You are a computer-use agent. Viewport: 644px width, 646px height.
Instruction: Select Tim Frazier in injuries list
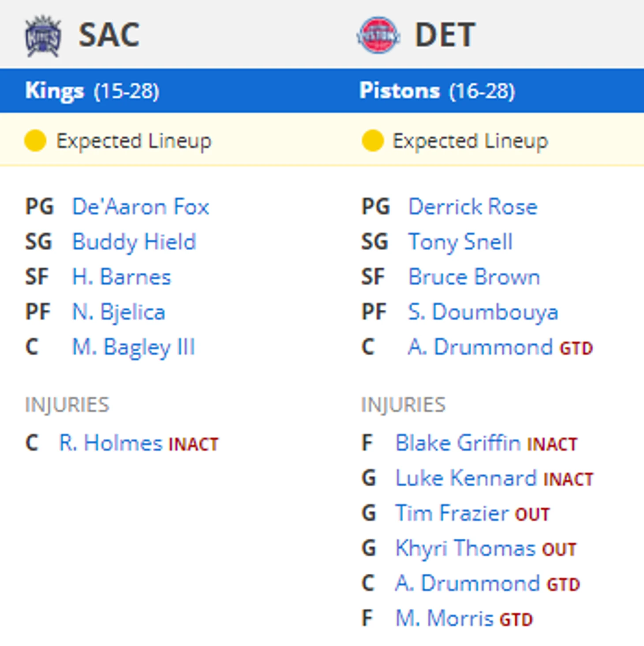tap(453, 513)
